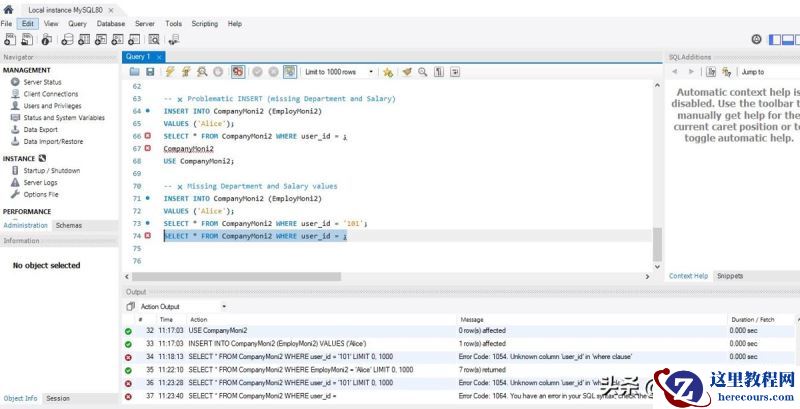This screenshot has height=409, width=800.
Task: Run Explain plan using the magnifier-lightning icon
Action: tap(202, 72)
